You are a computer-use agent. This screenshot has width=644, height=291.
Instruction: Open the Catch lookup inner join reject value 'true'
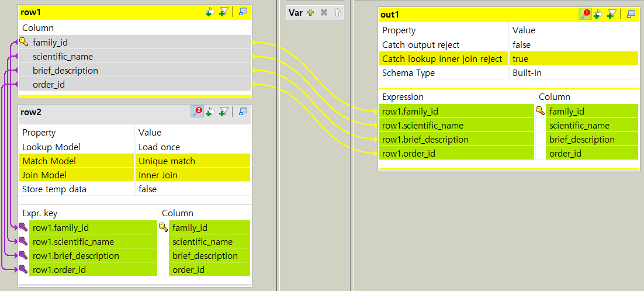[x=574, y=58]
